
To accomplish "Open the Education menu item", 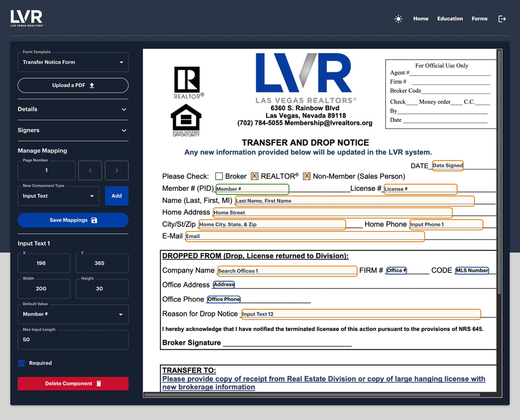I will pyautogui.click(x=450, y=19).
